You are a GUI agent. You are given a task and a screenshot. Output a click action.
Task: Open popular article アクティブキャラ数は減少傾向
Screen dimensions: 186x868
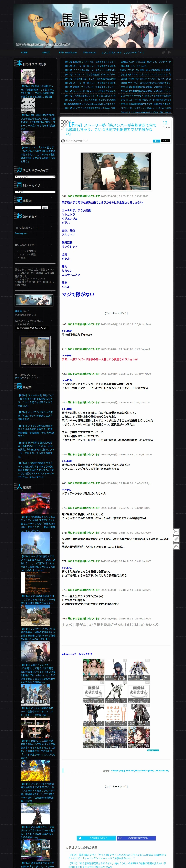[38, 792]
